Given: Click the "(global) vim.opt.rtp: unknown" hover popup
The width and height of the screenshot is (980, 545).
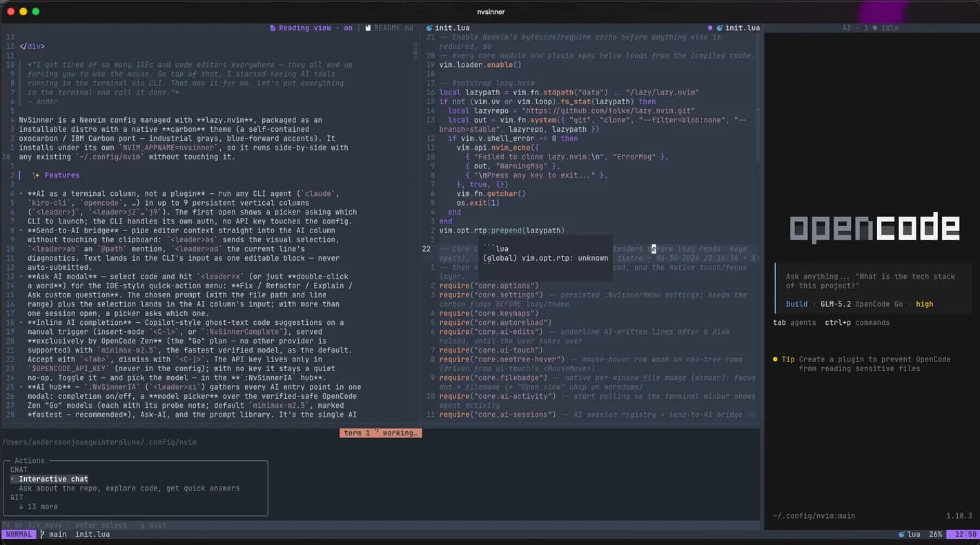Looking at the screenshot, I should coord(545,258).
